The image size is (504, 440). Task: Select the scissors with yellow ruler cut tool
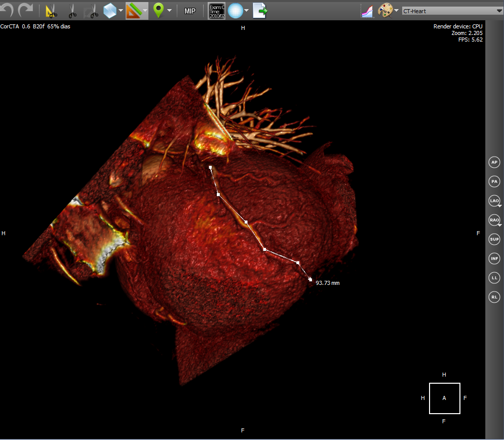[51, 11]
